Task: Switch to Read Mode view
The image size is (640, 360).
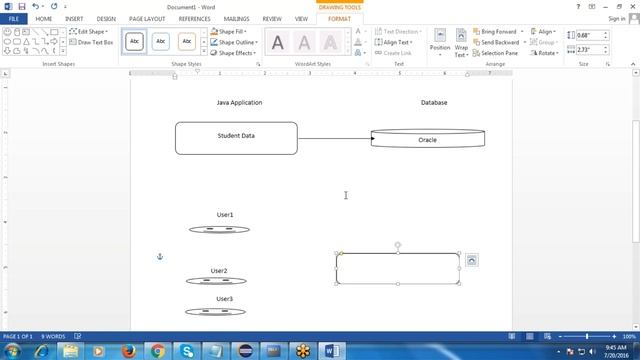Action: [x=511, y=336]
